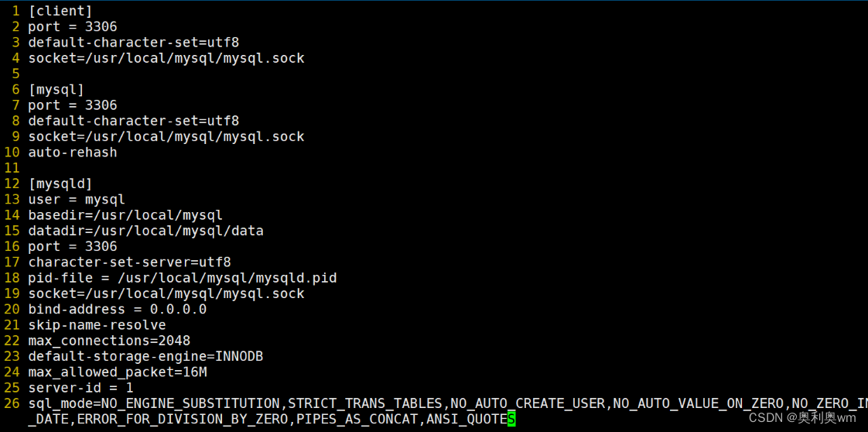This screenshot has width=868, height=432.
Task: Click line number 5 on the empty line
Action: point(15,74)
